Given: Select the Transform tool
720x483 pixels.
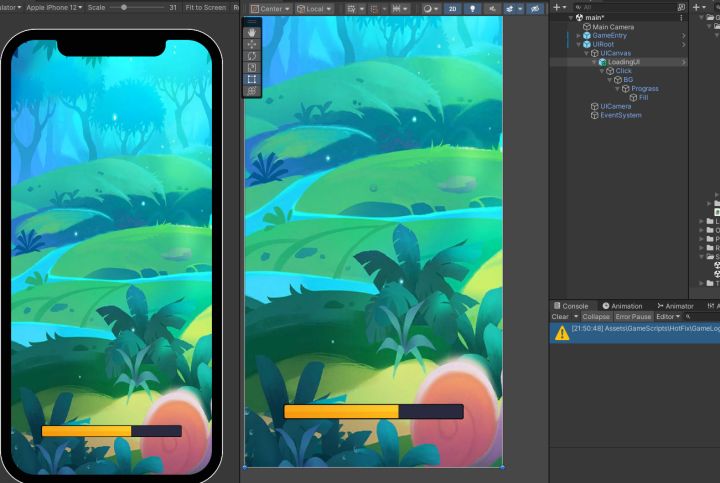Looking at the screenshot, I should (252, 90).
